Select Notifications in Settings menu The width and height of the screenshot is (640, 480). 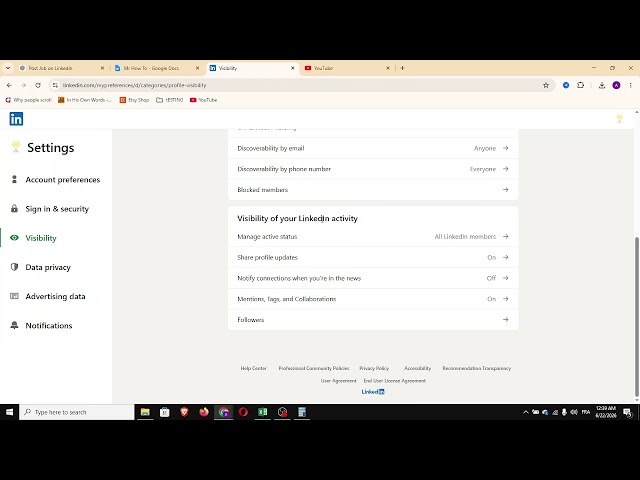click(x=49, y=326)
